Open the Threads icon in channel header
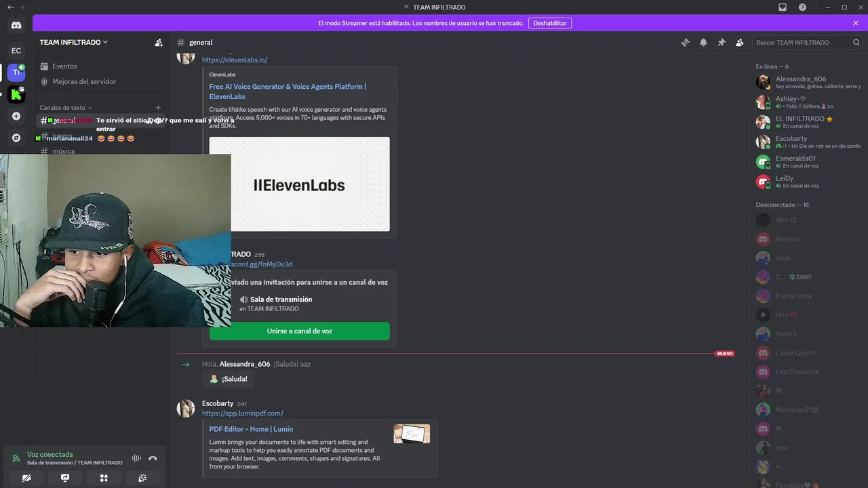The image size is (868, 488). coord(685,42)
